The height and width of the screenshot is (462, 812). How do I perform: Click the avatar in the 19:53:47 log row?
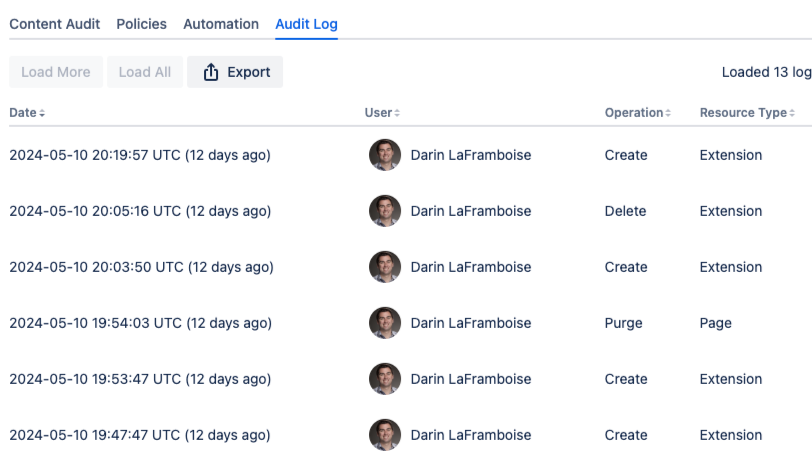[385, 379]
